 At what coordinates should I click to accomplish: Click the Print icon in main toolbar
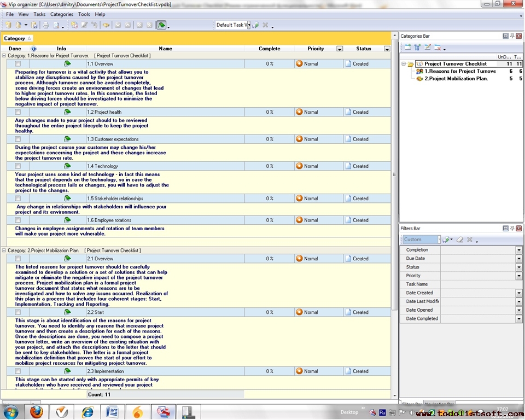(x=46, y=25)
